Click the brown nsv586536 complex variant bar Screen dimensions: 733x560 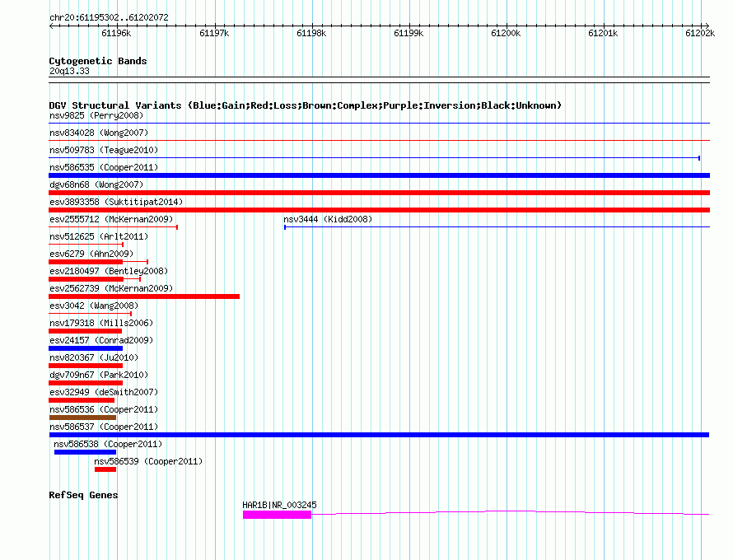82,418
